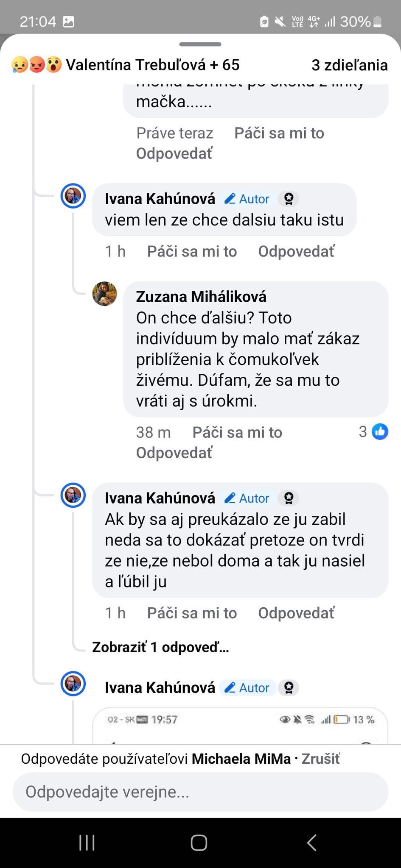401x868 pixels.
Task: Expand 'Zobraziť 1 odpoveď' replies
Action: pos(160,647)
